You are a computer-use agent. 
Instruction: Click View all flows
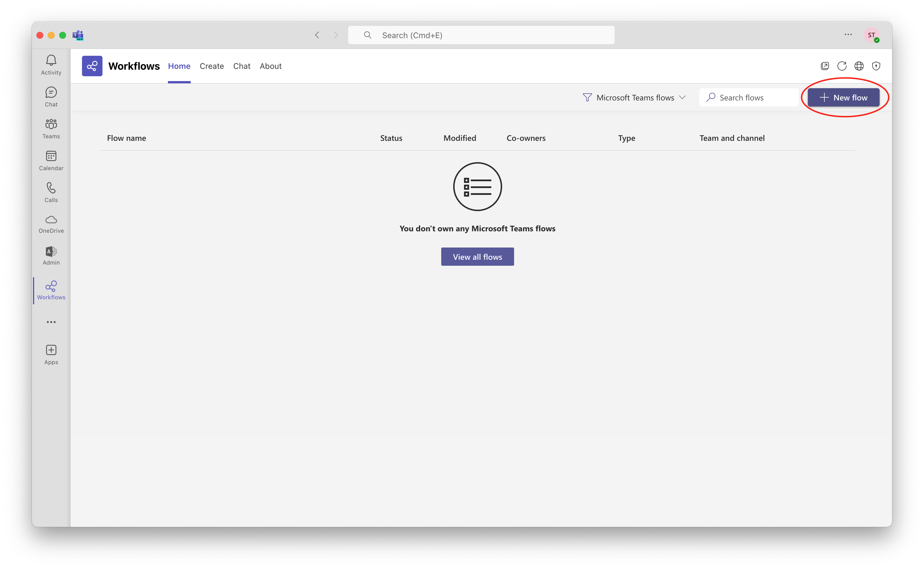[x=477, y=256]
